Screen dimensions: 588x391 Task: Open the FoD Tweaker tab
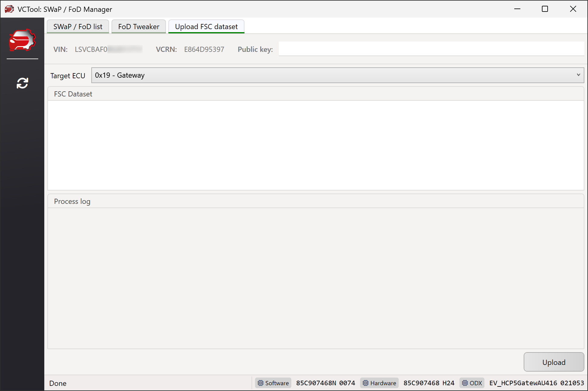pos(139,27)
